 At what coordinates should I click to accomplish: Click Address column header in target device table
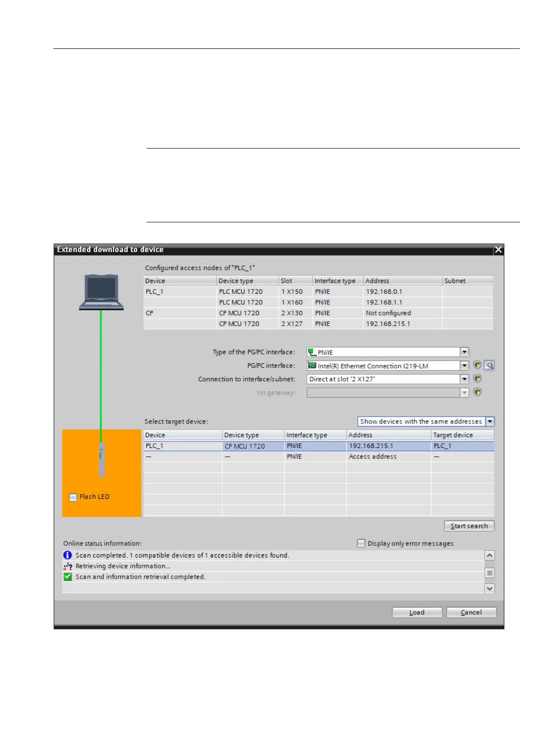389,435
